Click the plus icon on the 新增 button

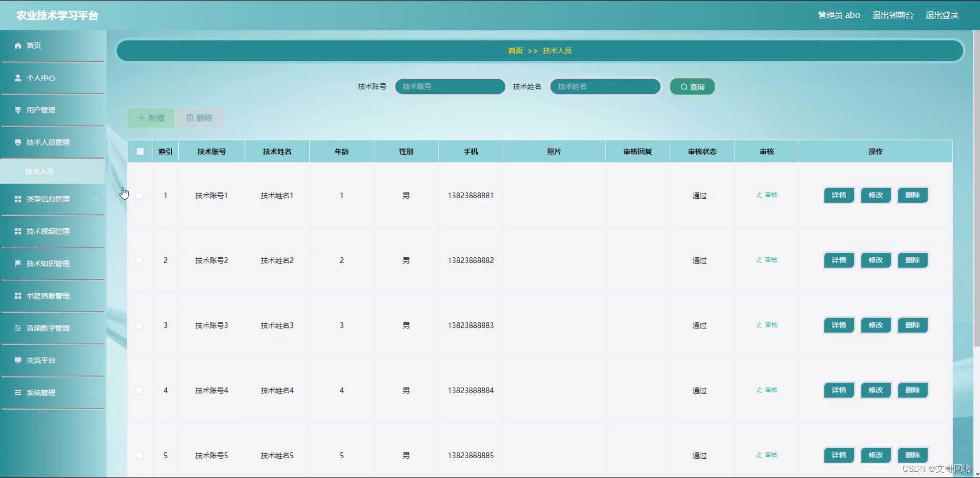pyautogui.click(x=142, y=118)
